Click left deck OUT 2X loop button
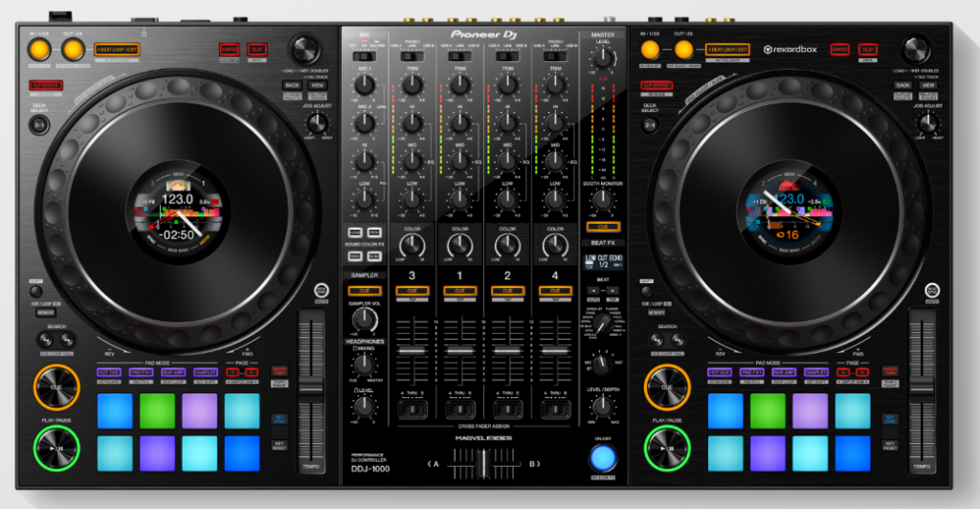Image resolution: width=980 pixels, height=509 pixels. pos(73,50)
